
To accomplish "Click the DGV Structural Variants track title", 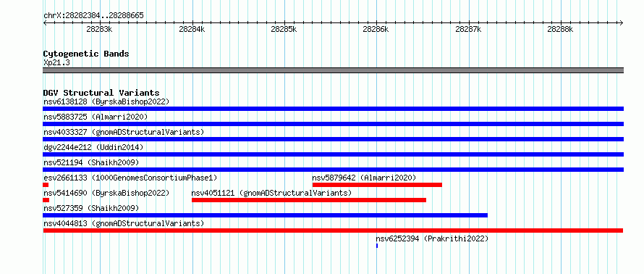I will [101, 93].
